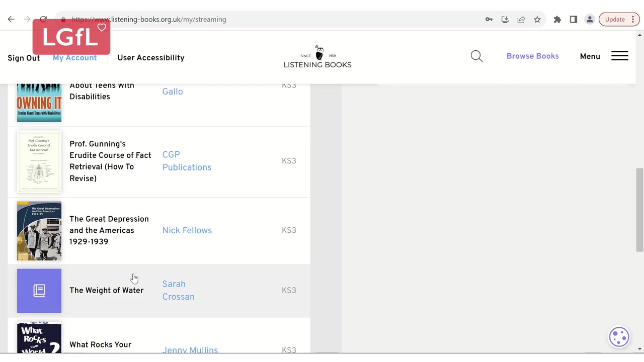Open the browser extensions puzzle icon

click(x=557, y=19)
